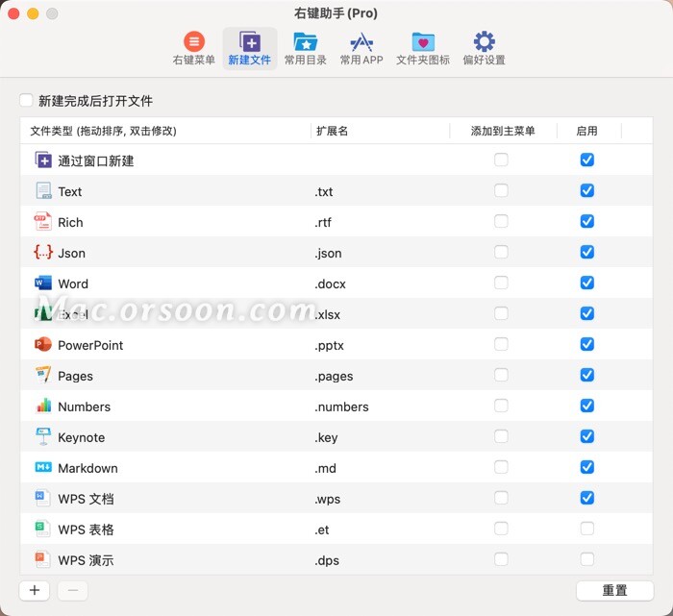Click the Keynote podium icon
This screenshot has width=673, height=616.
pyautogui.click(x=43, y=436)
